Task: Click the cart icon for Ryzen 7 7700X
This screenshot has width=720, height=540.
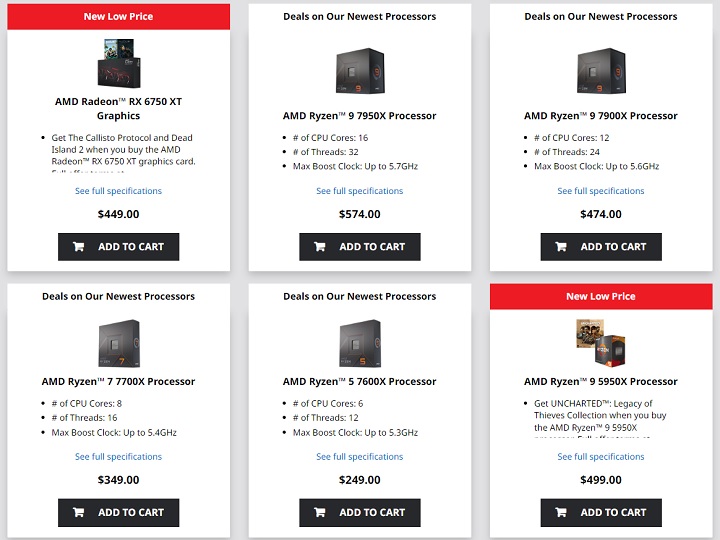Action: pyautogui.click(x=79, y=513)
